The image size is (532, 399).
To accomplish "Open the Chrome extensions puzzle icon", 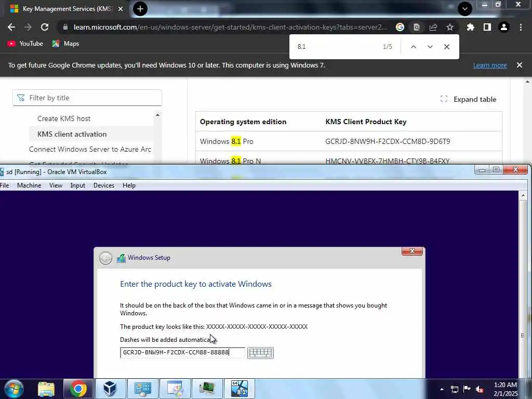I will 471,27.
